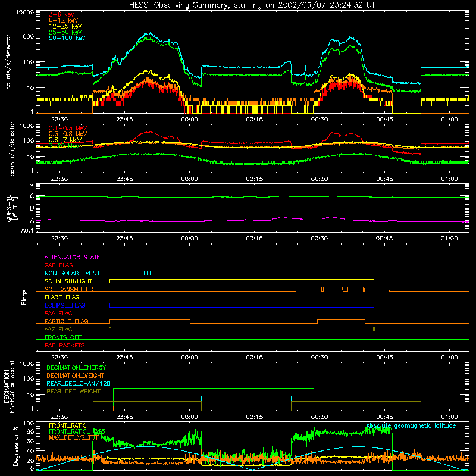Viewport: 476px width, 476px height.
Task: Click the 0.8-7 MeV legend label
Action: click(x=65, y=140)
